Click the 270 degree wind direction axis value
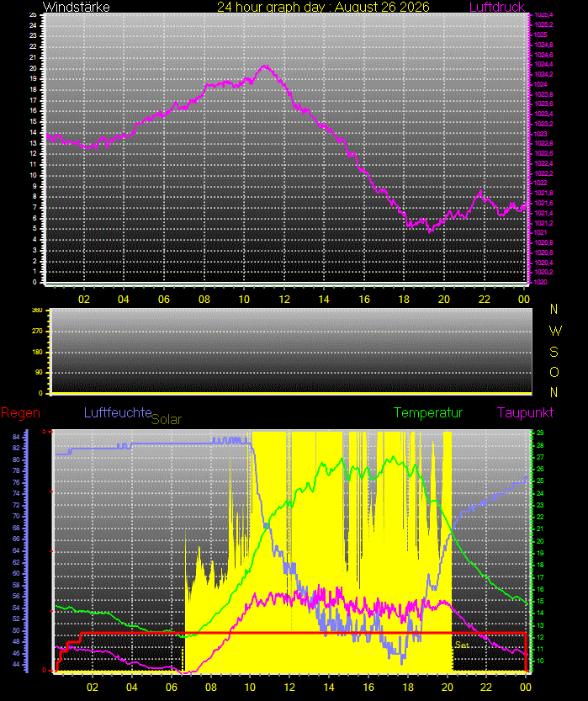Screen dimensions: 588x701 click(38, 332)
